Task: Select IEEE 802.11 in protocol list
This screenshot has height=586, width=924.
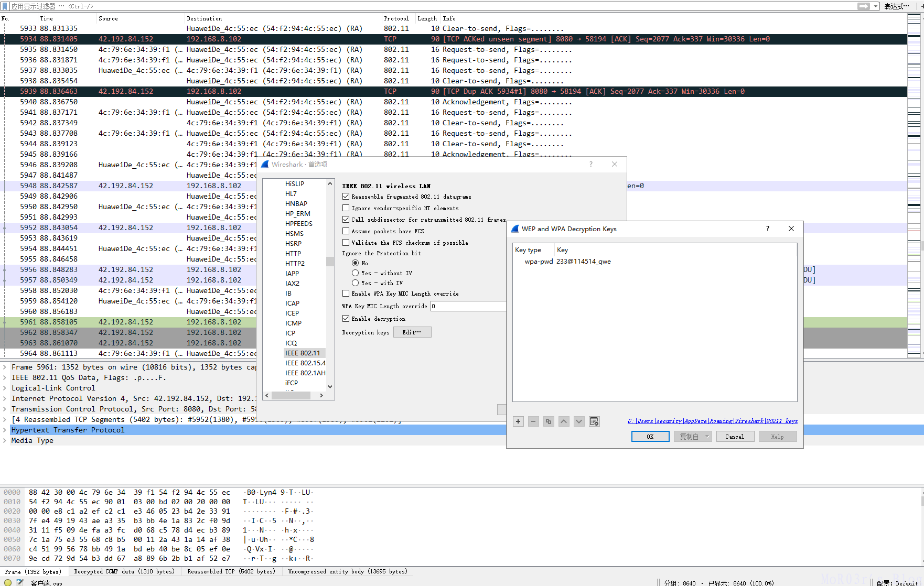Action: pos(304,353)
